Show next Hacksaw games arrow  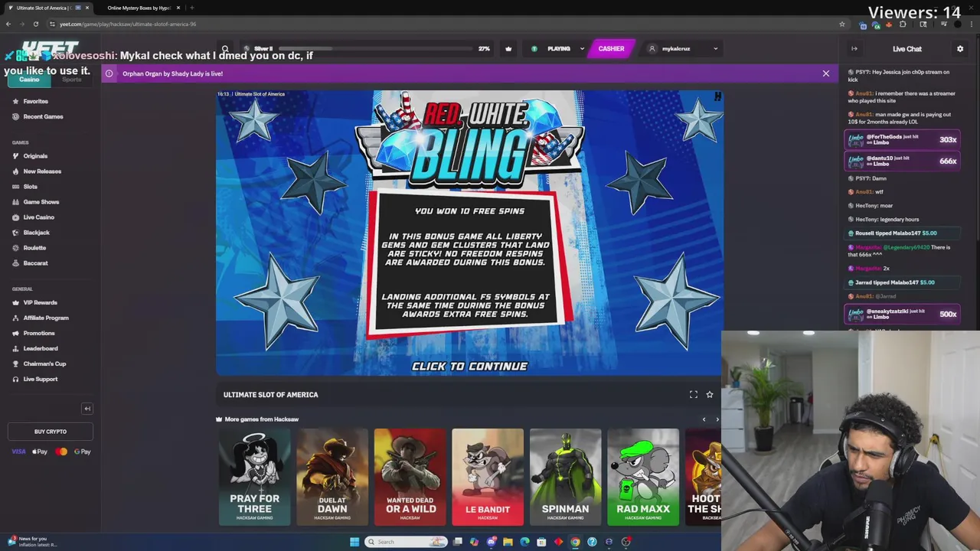717,419
